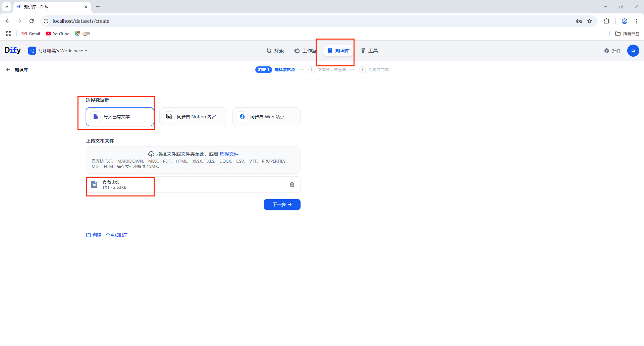
Task: Select 导入已有文本 data source
Action: click(120, 117)
